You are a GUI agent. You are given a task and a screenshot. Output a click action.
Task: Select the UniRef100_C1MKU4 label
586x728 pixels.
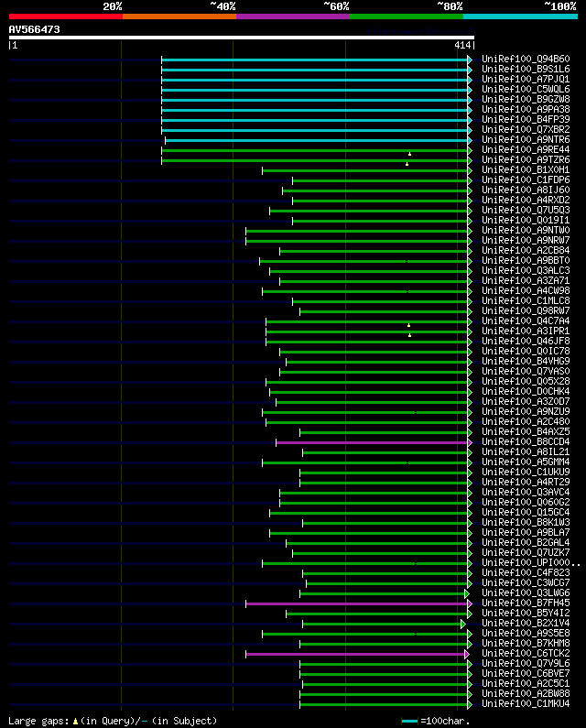tap(526, 704)
